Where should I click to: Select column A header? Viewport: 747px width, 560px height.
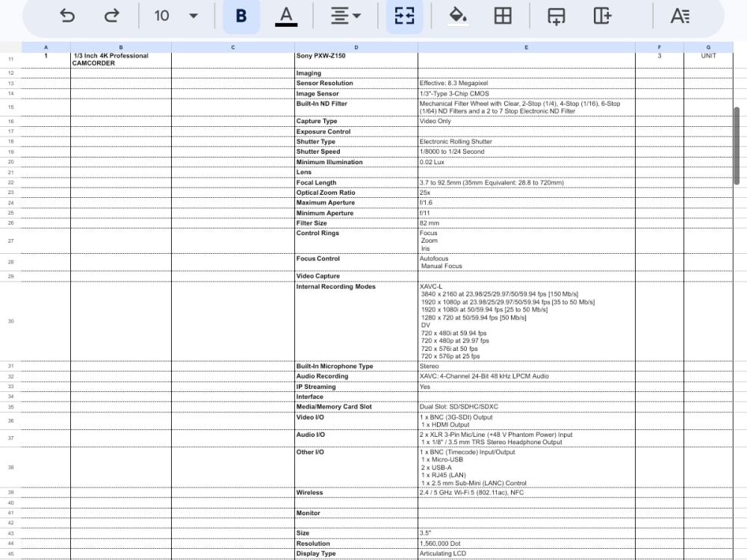[x=46, y=47]
